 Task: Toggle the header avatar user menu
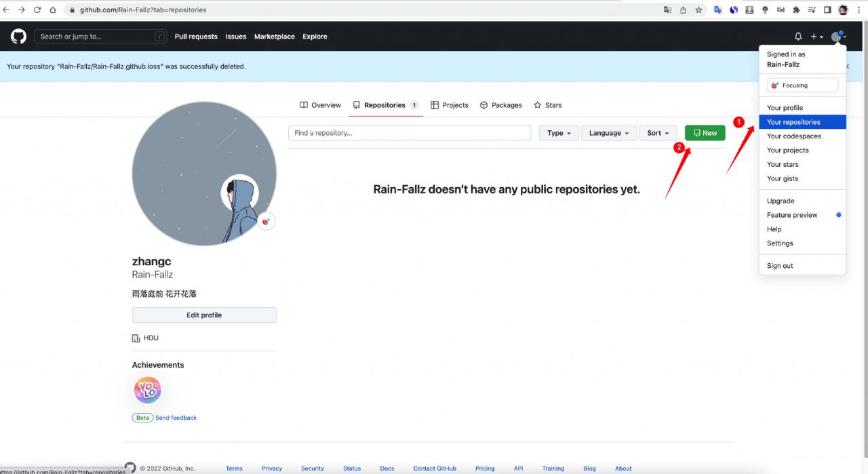[839, 37]
